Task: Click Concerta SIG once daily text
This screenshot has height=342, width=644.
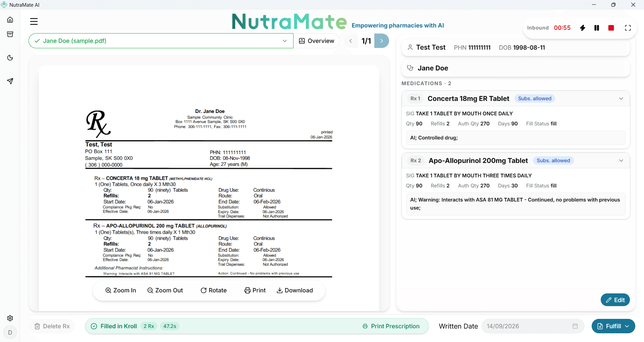Action: pyautogui.click(x=464, y=114)
